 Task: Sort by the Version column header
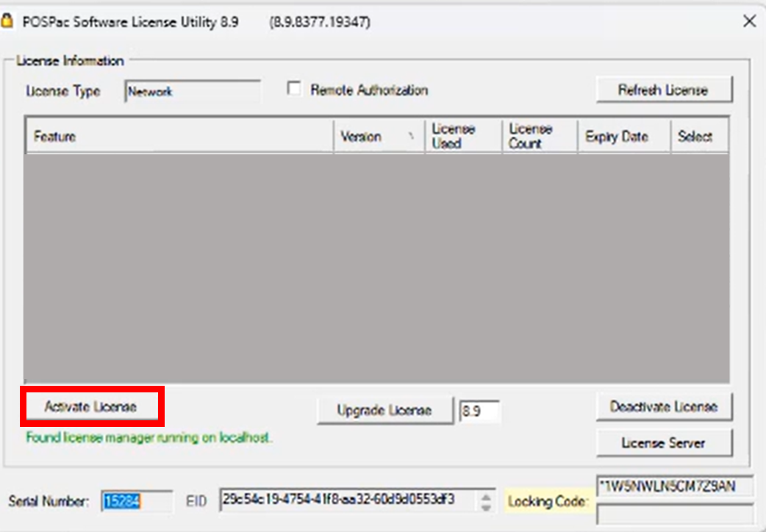(379, 136)
